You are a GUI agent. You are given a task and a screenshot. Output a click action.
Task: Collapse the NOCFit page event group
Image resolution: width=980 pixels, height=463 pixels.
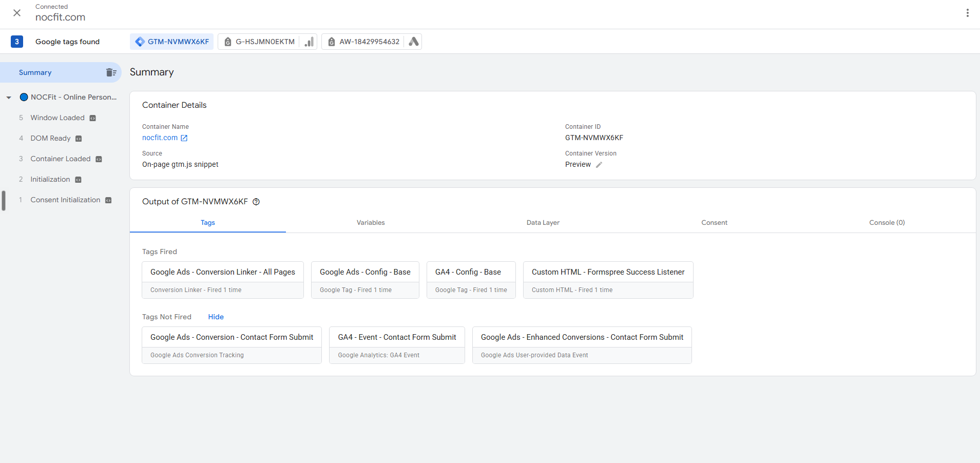pyautogui.click(x=9, y=98)
